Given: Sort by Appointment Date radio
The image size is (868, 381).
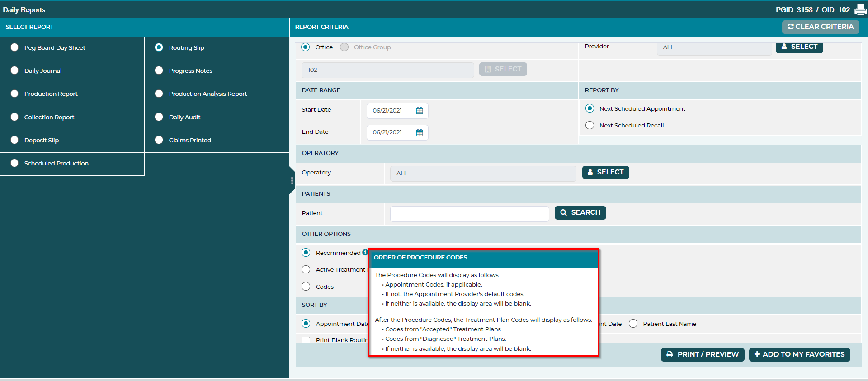Looking at the screenshot, I should 306,324.
